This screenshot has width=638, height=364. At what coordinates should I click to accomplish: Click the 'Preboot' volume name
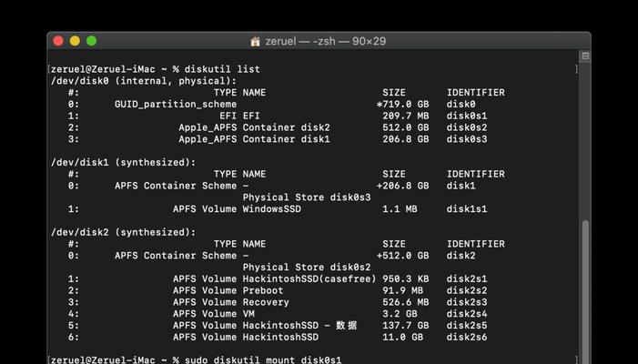pos(263,291)
